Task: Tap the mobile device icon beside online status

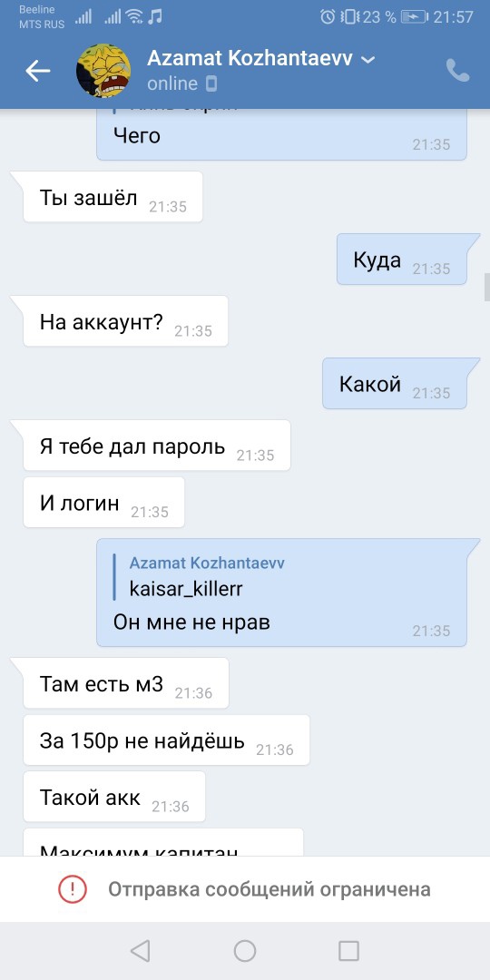Action: [211, 83]
